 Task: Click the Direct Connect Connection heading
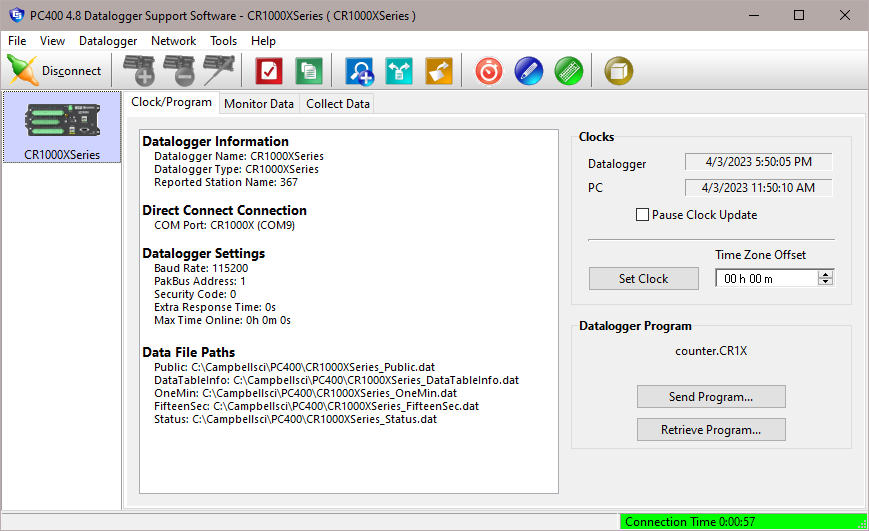tap(224, 211)
